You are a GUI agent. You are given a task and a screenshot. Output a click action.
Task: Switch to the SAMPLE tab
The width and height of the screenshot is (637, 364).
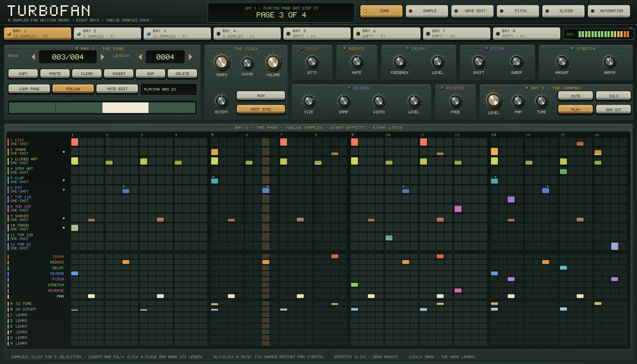click(427, 11)
